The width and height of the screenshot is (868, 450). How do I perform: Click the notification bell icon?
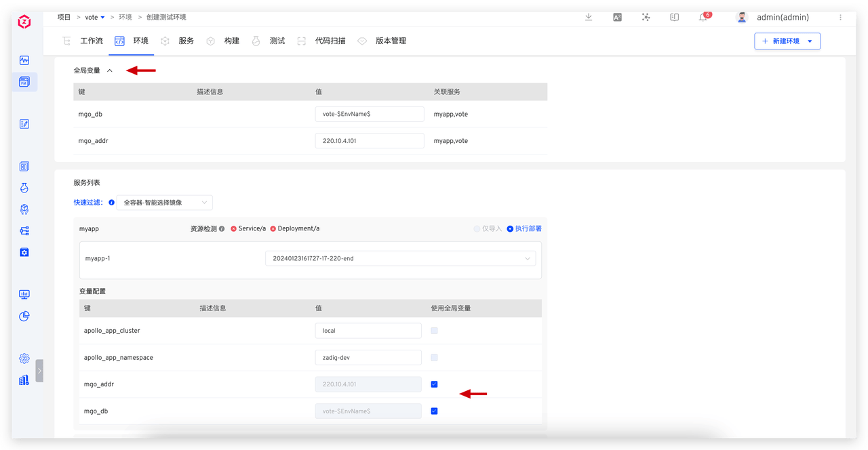(x=703, y=18)
